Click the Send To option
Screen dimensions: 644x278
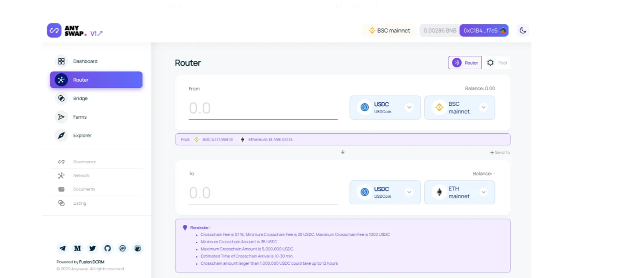(x=500, y=153)
